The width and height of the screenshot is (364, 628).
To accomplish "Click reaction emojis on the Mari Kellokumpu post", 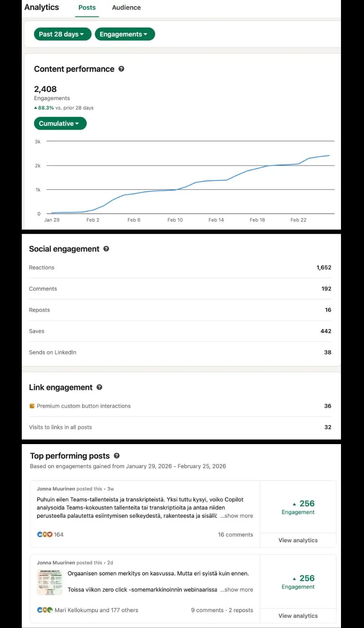I will point(45,610).
